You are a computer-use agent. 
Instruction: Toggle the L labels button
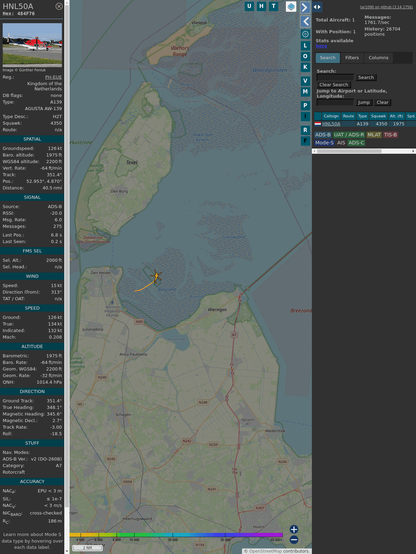(x=305, y=46)
